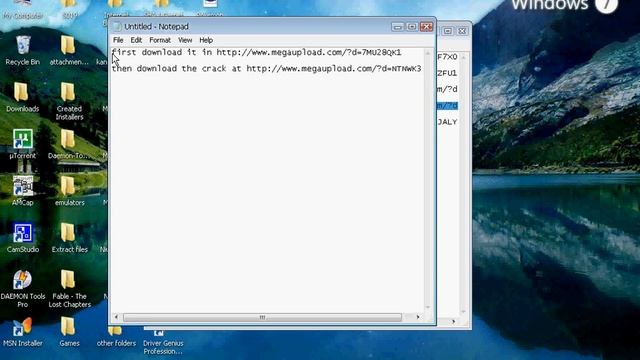Click Notepad horizontal scroll left arrow
Image resolution: width=640 pixels, height=360 pixels.
[116, 317]
